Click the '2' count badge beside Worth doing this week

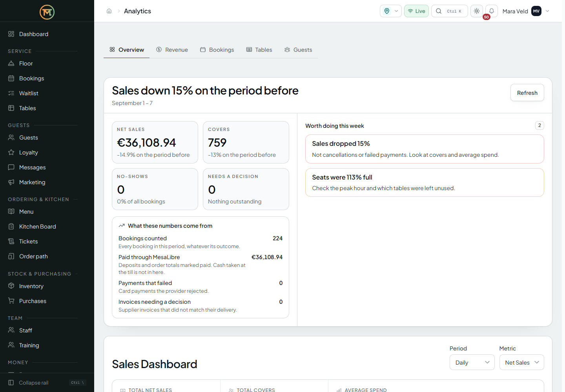point(539,125)
